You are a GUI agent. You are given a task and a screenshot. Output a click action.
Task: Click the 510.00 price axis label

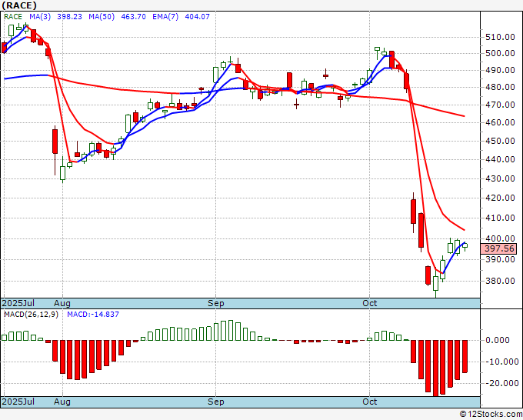click(x=500, y=37)
